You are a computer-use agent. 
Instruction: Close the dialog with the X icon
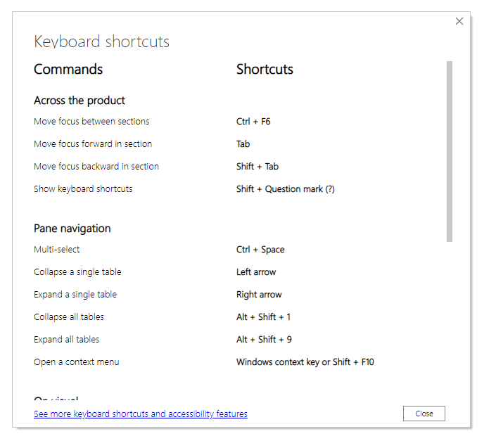pos(459,21)
